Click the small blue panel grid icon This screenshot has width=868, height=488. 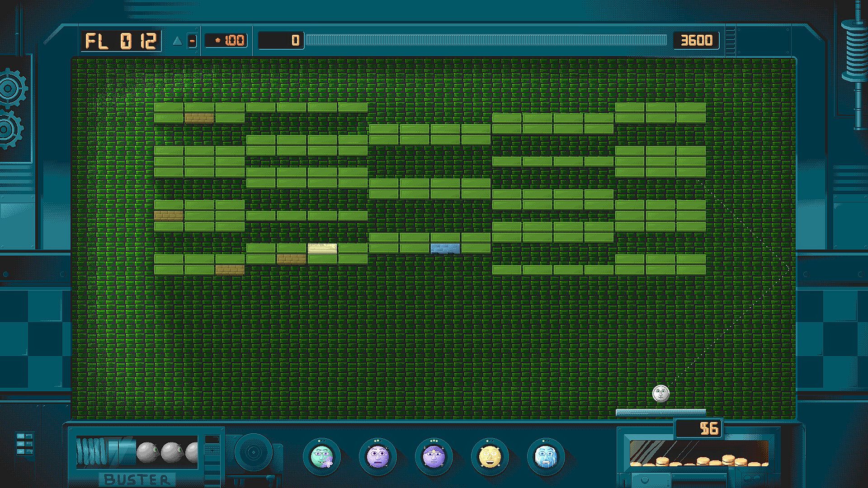(24, 443)
